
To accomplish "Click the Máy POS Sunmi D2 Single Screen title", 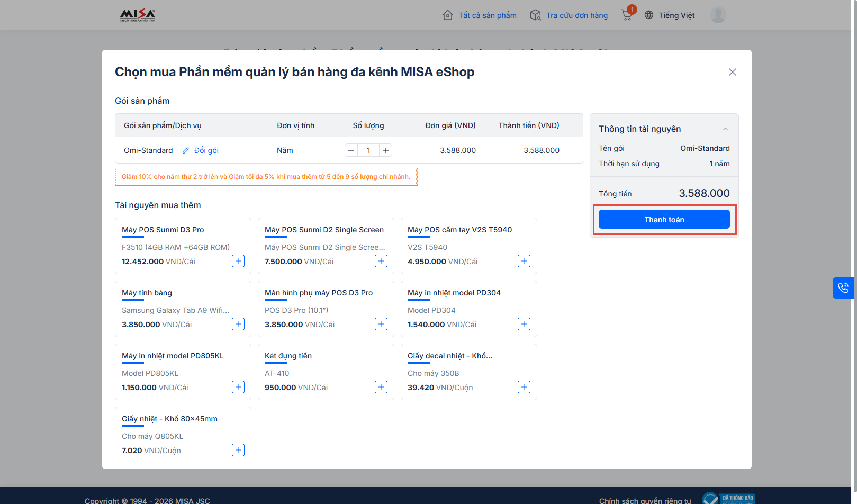I will point(324,230).
